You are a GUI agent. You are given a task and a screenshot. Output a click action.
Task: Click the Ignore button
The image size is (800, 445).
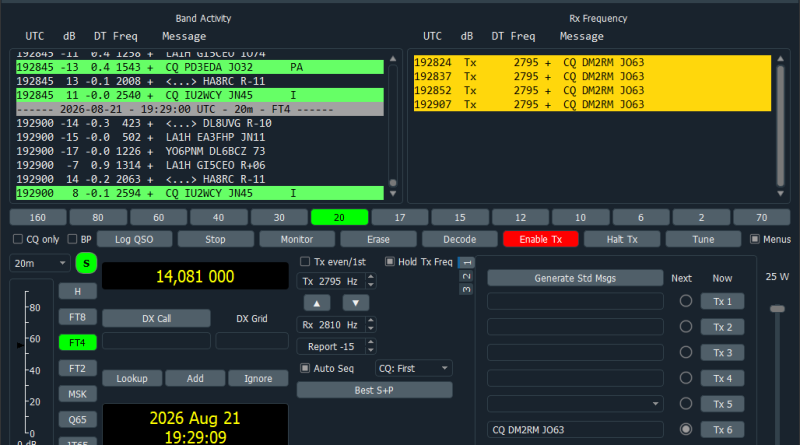point(258,378)
